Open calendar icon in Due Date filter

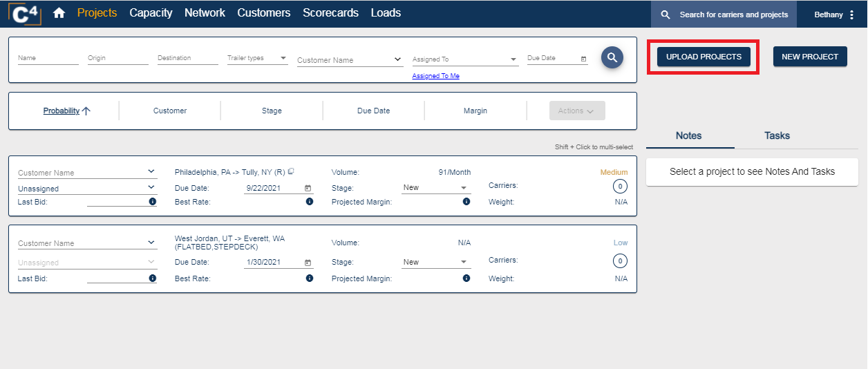(583, 59)
